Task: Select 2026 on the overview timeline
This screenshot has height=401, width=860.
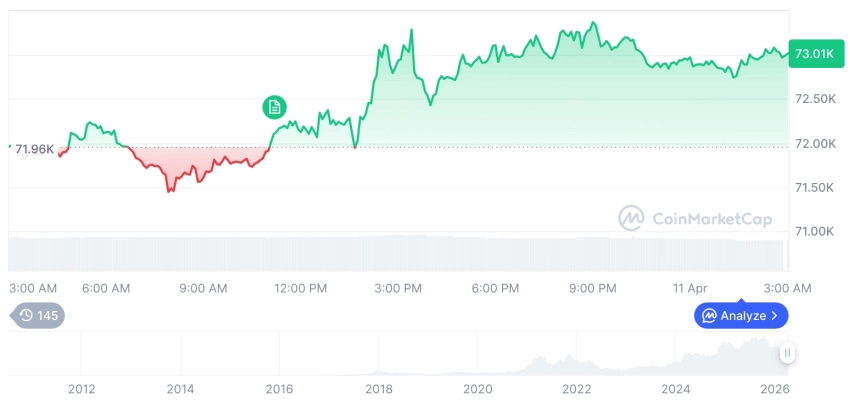Action: 775,389
